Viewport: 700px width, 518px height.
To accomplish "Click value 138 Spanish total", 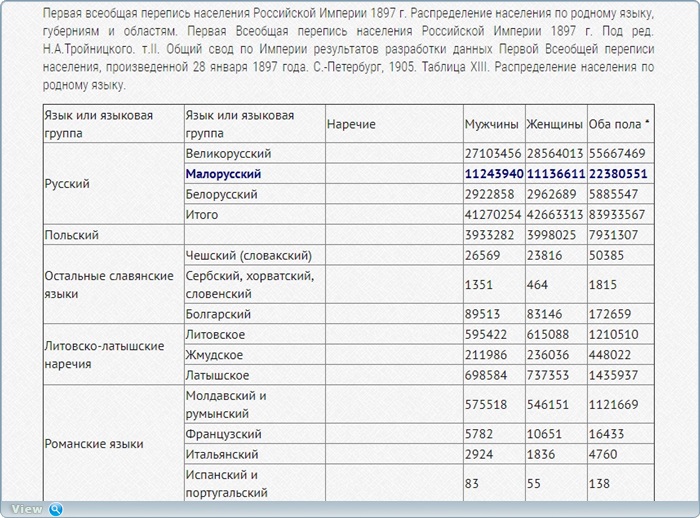I will (599, 484).
